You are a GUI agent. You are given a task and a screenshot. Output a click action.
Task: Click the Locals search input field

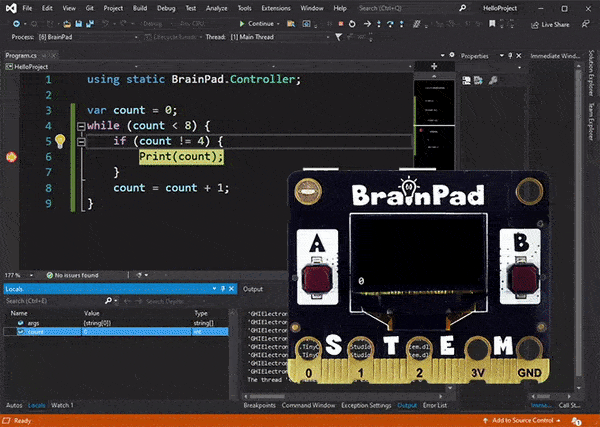tap(54, 301)
